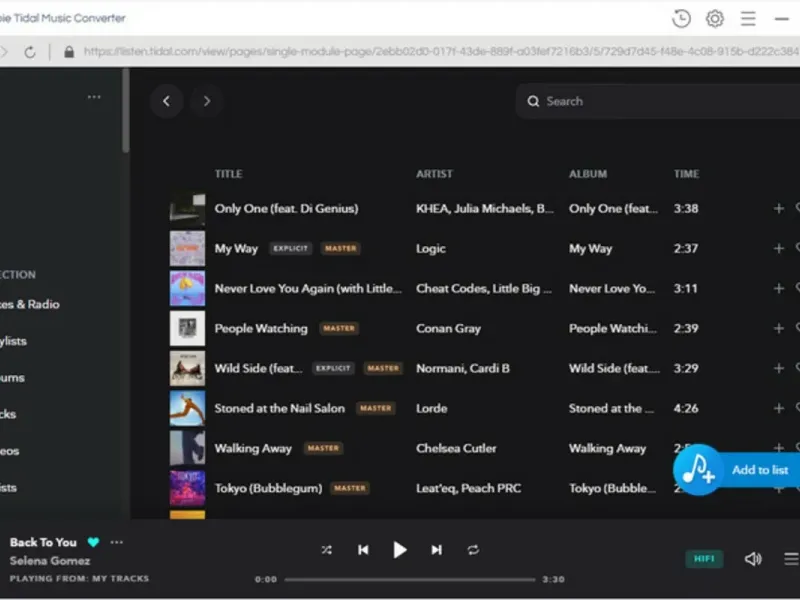The image size is (800, 600).
Task: Open Tokyo (Bubblegum) album art thumbnail
Action: [x=187, y=488]
